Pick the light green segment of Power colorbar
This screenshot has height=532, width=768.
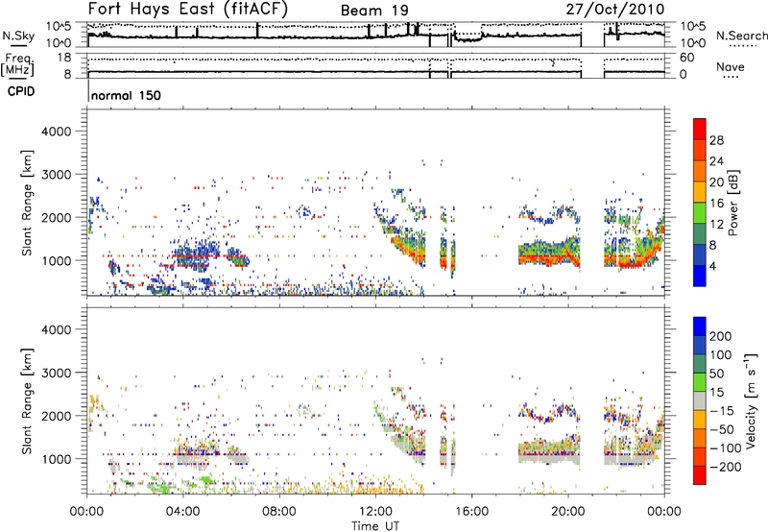pos(700,213)
